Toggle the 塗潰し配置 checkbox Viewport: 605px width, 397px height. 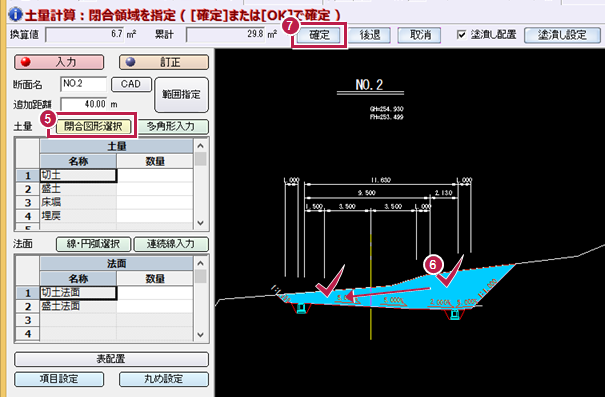point(461,35)
